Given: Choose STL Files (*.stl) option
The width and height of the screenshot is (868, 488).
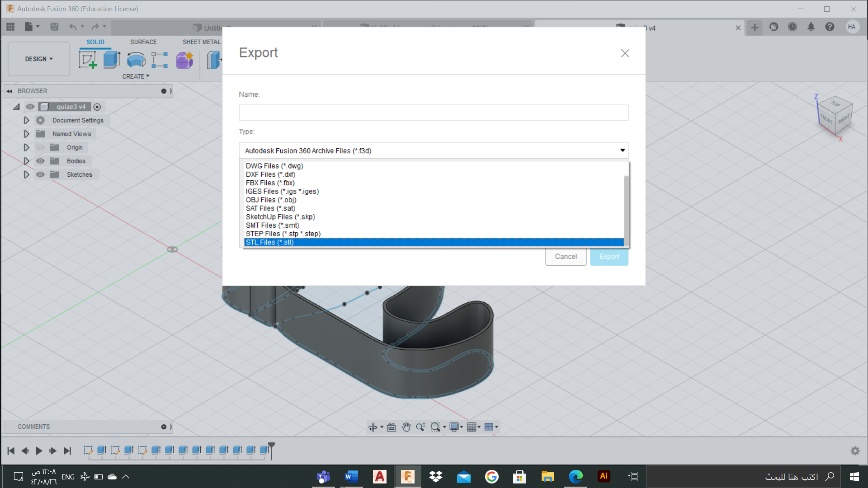Looking at the screenshot, I should (434, 243).
